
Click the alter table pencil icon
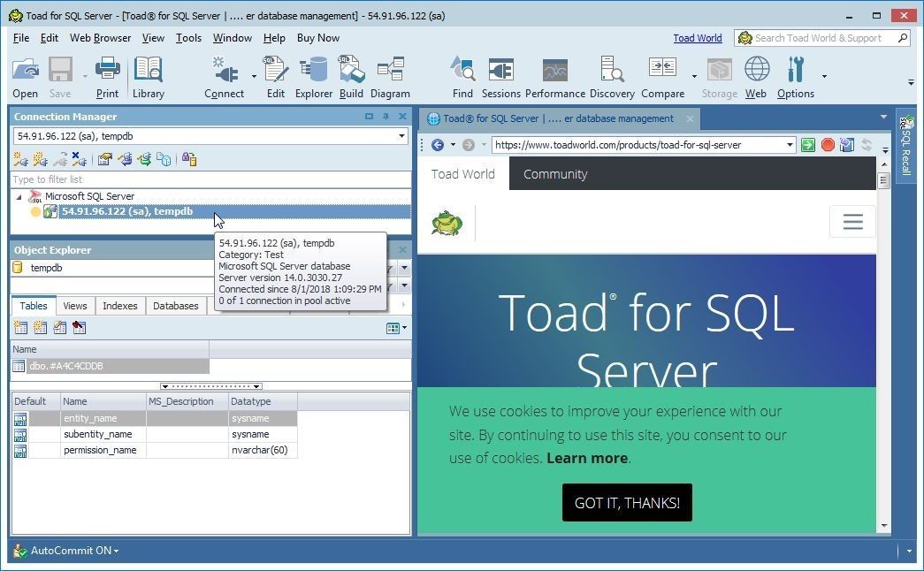click(59, 328)
